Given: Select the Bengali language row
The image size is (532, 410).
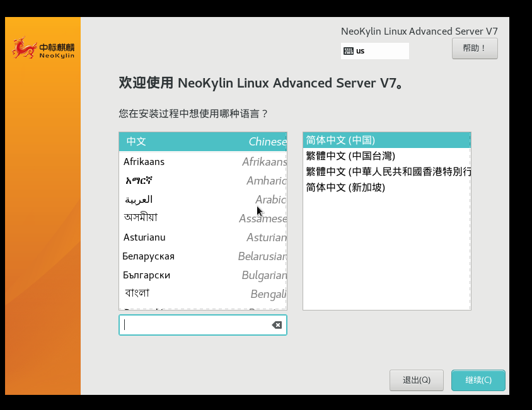Looking at the screenshot, I should pos(203,294).
